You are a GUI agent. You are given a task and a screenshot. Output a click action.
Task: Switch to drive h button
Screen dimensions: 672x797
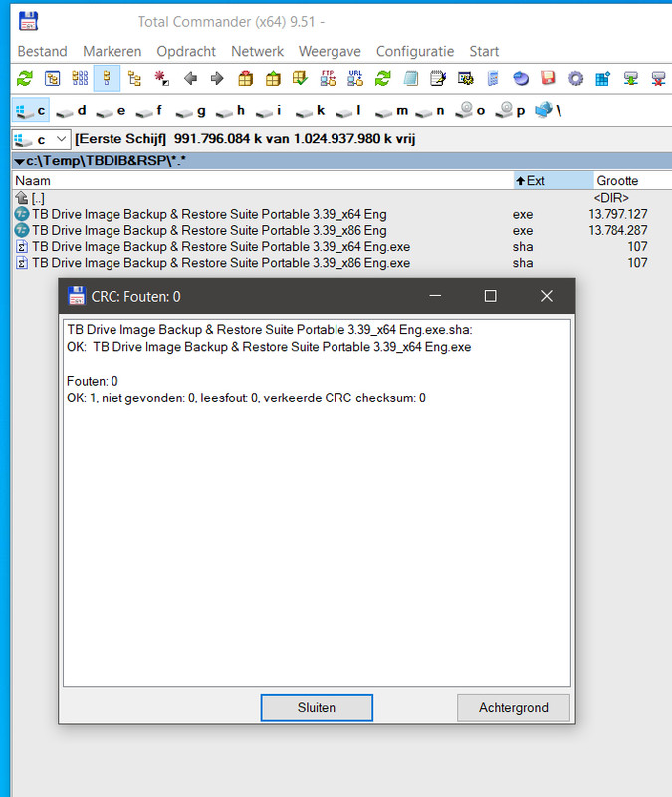(x=230, y=110)
